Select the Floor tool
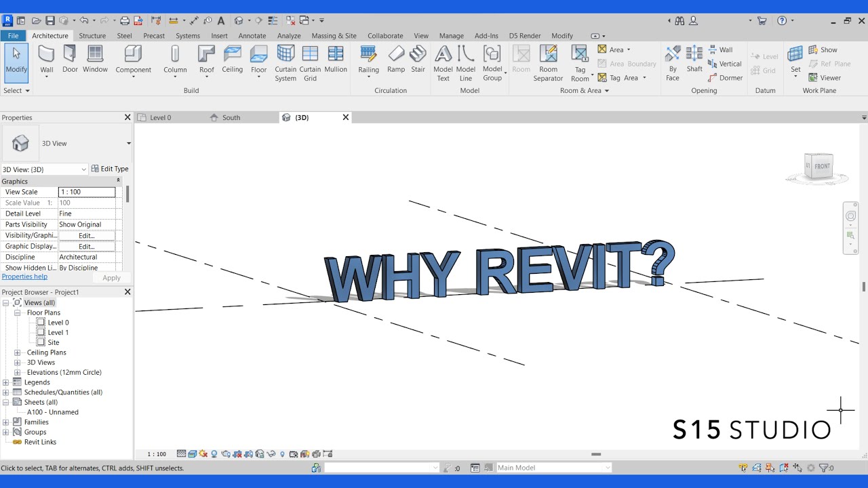Screen dimensions: 868x488 258,61
